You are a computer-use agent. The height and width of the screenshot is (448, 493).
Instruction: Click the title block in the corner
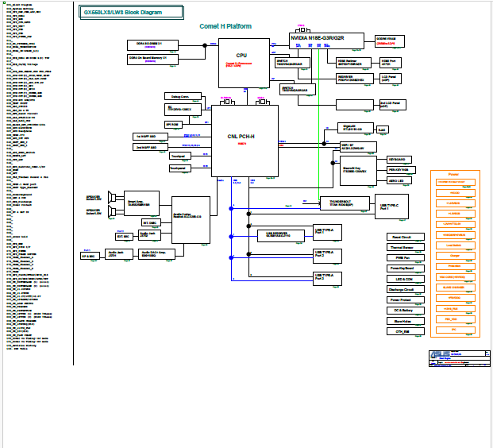pyautogui.click(x=460, y=358)
